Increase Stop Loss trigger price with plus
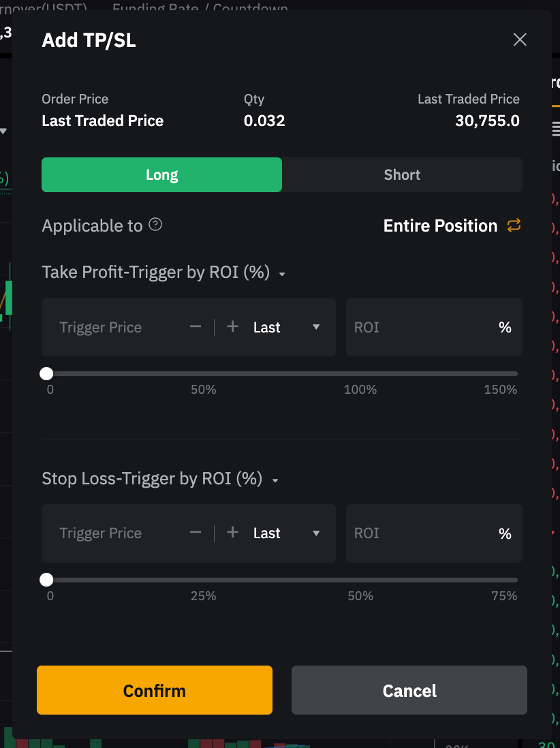Image resolution: width=560 pixels, height=748 pixels. (x=232, y=533)
